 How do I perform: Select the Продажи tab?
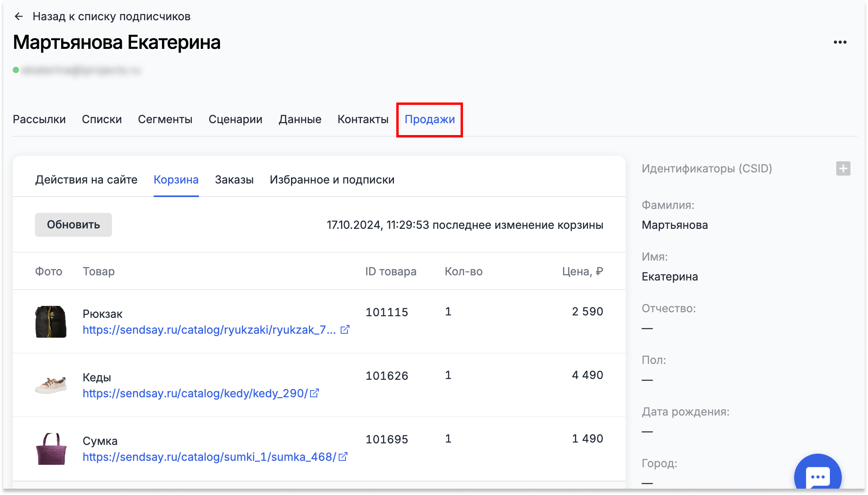pyautogui.click(x=430, y=119)
